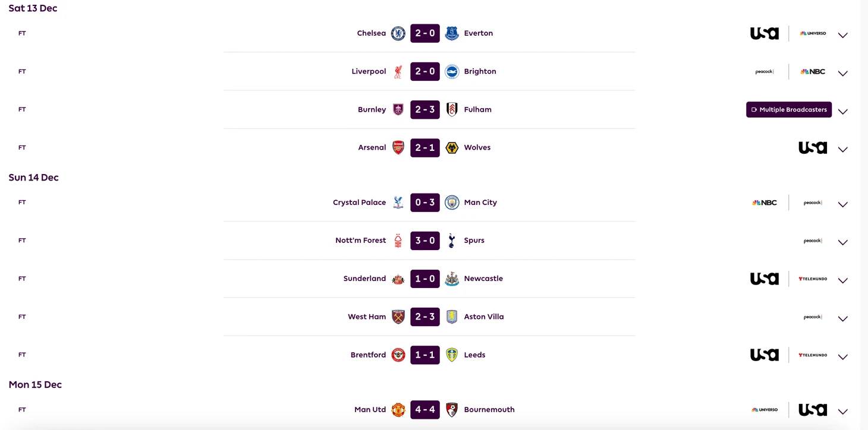This screenshot has width=868, height=430.
Task: Click the Brentford team name
Action: point(368,355)
